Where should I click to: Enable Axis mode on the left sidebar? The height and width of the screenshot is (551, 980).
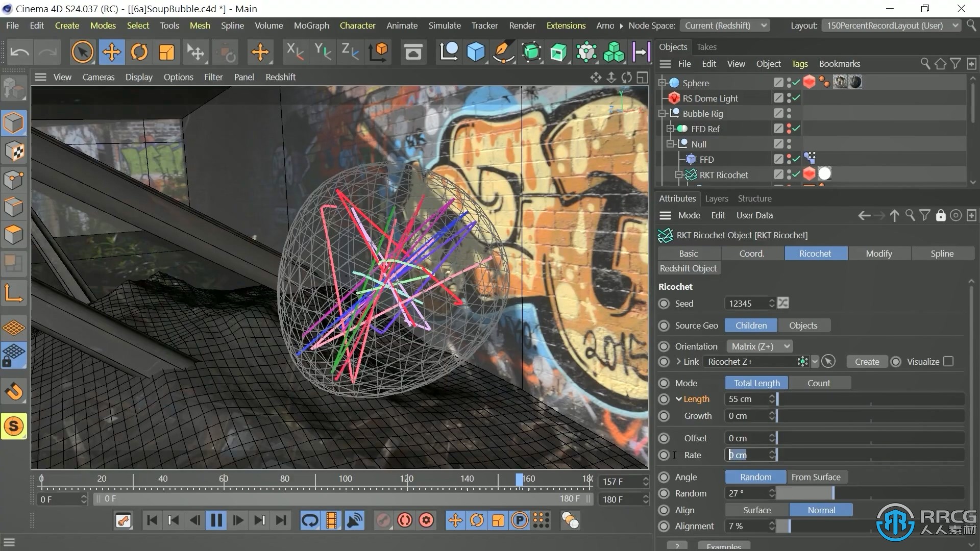coord(14,294)
